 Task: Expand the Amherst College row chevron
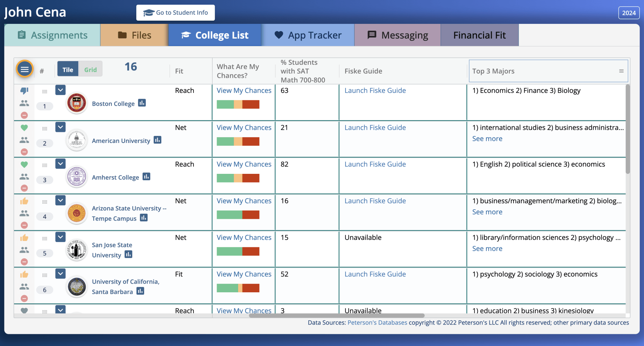pyautogui.click(x=60, y=163)
